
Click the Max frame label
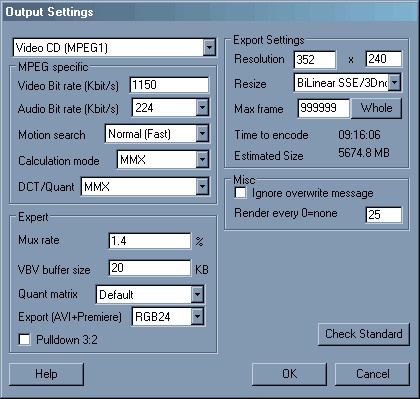[x=259, y=109]
